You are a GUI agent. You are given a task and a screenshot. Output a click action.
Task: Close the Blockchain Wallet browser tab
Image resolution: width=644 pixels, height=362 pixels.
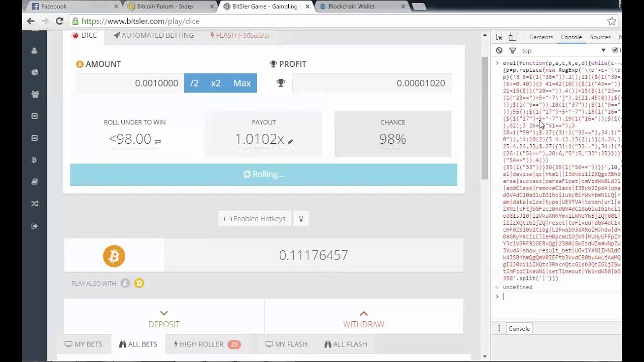tap(403, 7)
